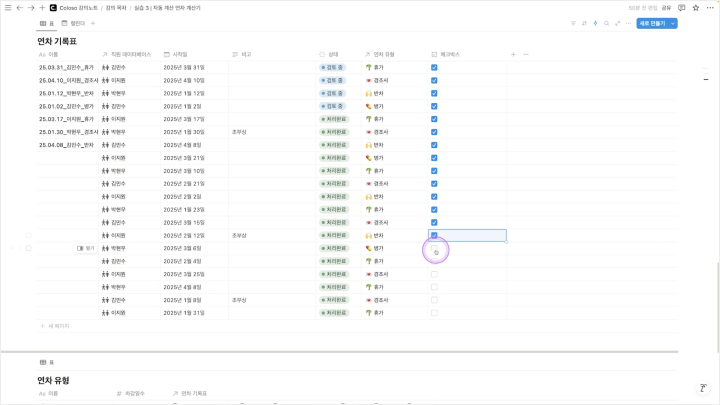Image resolution: width=720 pixels, height=405 pixels.
Task: Open the page comments icon
Action: [x=681, y=8]
